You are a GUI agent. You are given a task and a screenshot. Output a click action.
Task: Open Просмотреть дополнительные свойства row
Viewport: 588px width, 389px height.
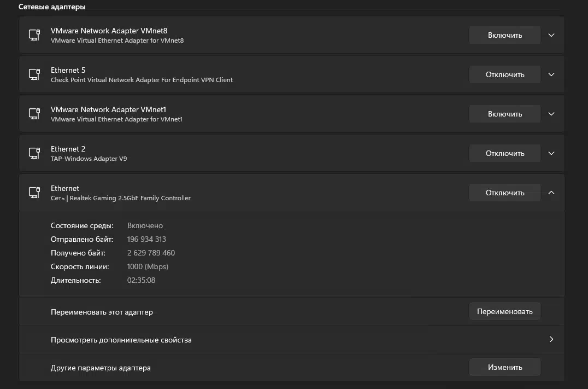(291, 339)
